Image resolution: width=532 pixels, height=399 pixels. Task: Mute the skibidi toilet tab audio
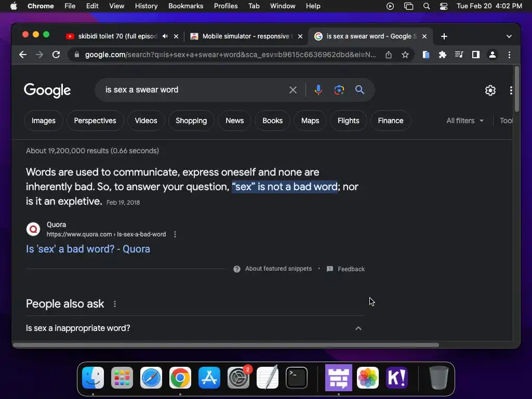[x=165, y=36]
